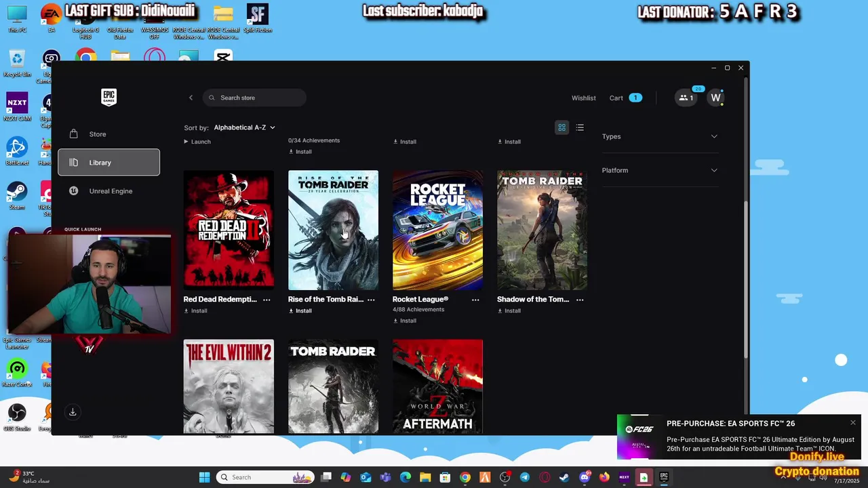Switch library to list view
This screenshot has width=868, height=488.
coord(580,127)
